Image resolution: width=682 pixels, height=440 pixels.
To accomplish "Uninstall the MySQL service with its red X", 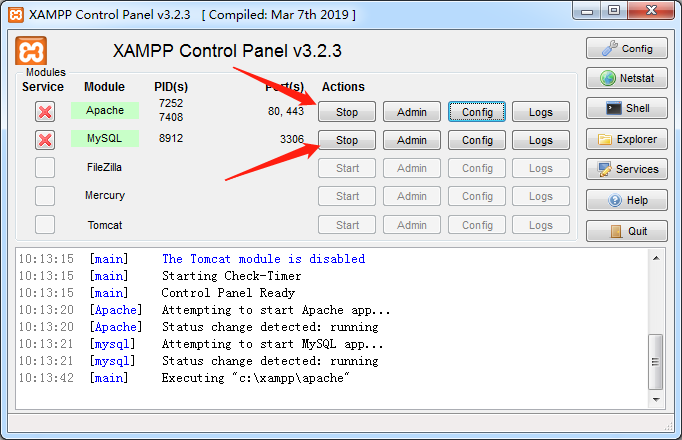I will coord(45,140).
